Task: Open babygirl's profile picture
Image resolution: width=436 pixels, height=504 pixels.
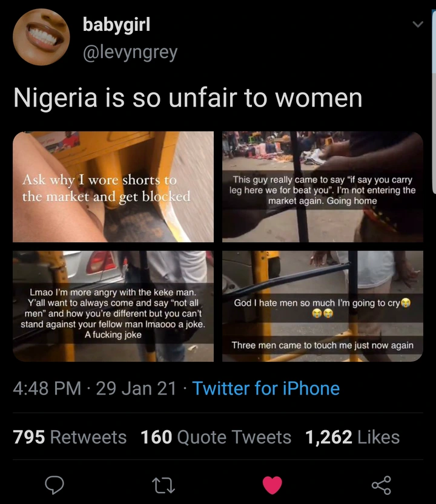Action: point(41,38)
